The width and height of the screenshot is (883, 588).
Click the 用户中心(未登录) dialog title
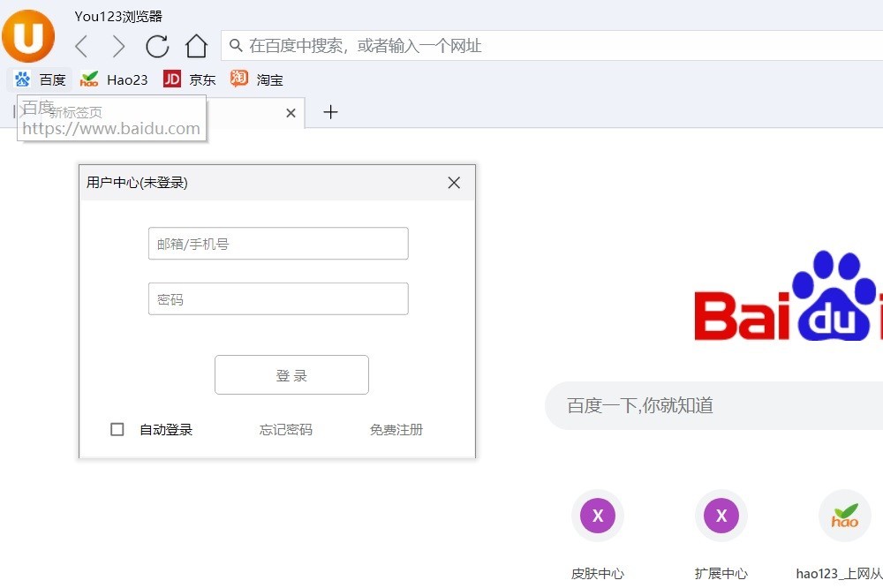(x=137, y=183)
